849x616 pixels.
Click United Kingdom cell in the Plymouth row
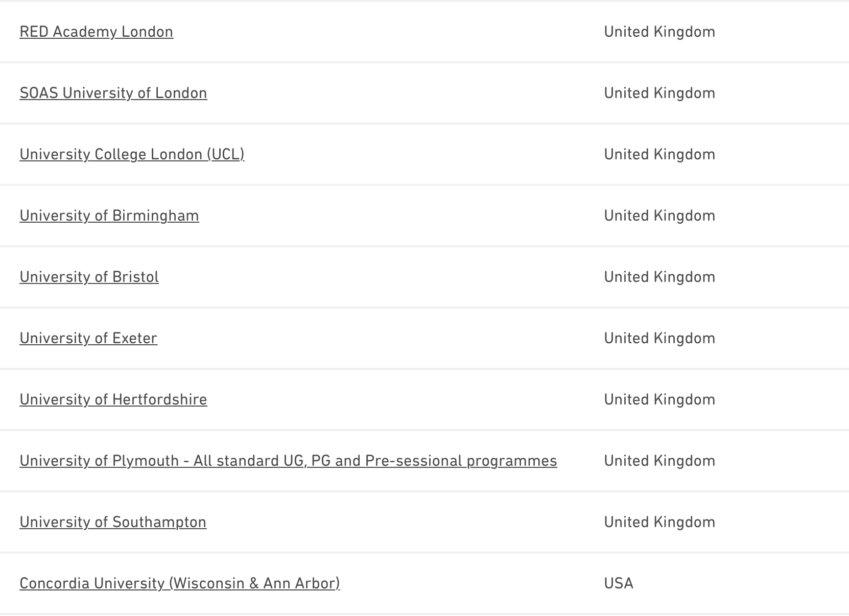(659, 461)
